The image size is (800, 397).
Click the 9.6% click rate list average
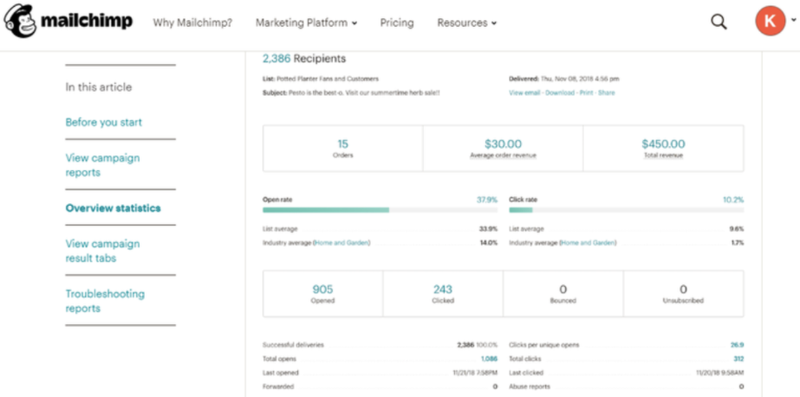coord(736,229)
